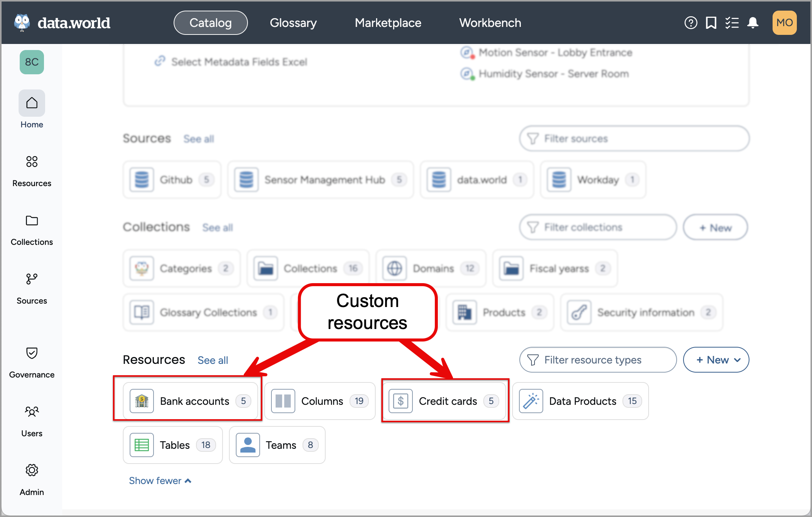Switch to the Glossary tab
Image resolution: width=812 pixels, height=517 pixels.
pyautogui.click(x=293, y=23)
